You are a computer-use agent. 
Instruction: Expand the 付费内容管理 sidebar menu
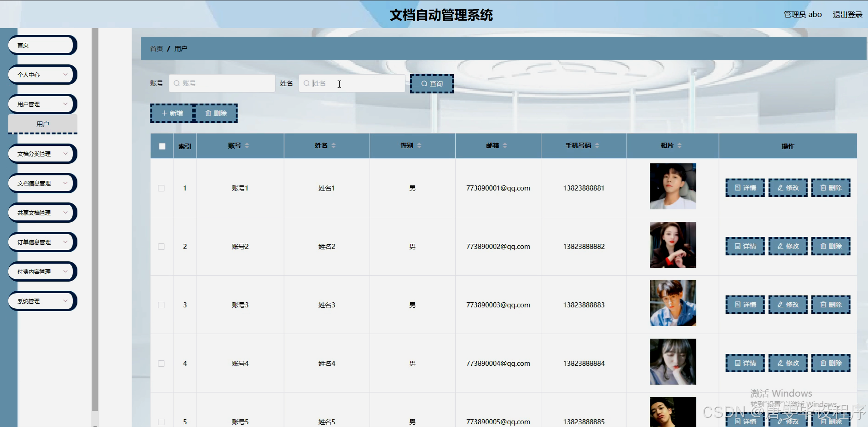point(42,271)
